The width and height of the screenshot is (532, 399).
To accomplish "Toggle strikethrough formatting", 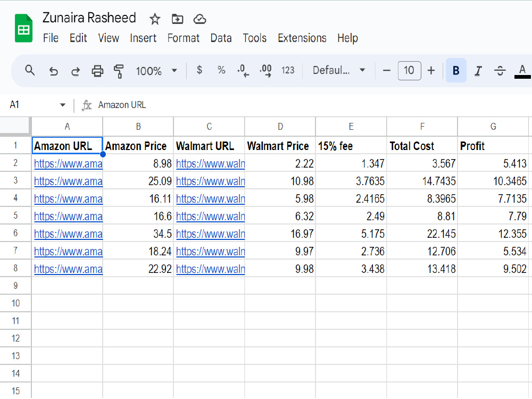I will point(500,71).
